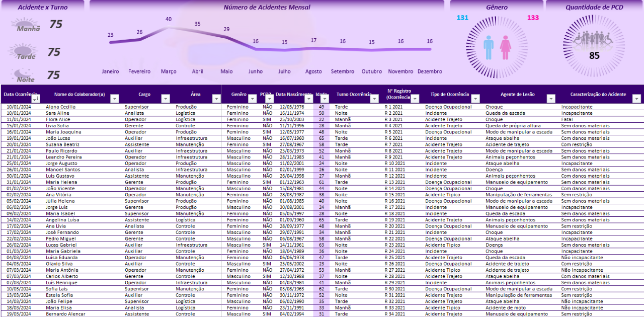Open the Área column filter dropdown

point(216,99)
